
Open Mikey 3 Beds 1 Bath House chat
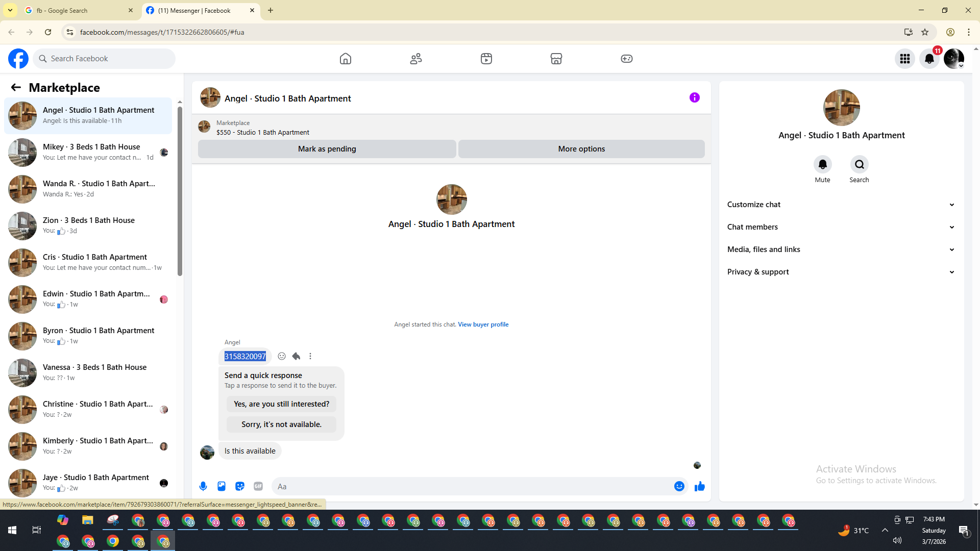(x=88, y=152)
